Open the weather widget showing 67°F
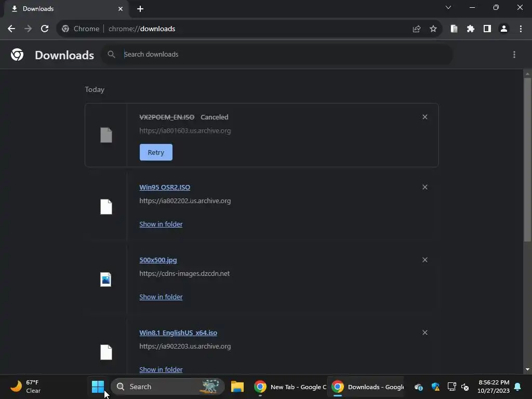Screen dimensions: 532x399 click(26, 387)
